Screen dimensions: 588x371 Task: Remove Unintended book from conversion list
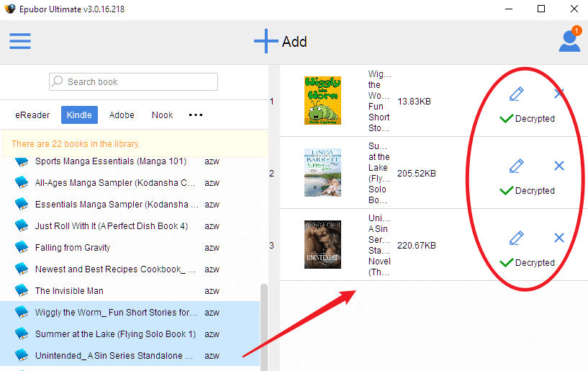tap(559, 238)
